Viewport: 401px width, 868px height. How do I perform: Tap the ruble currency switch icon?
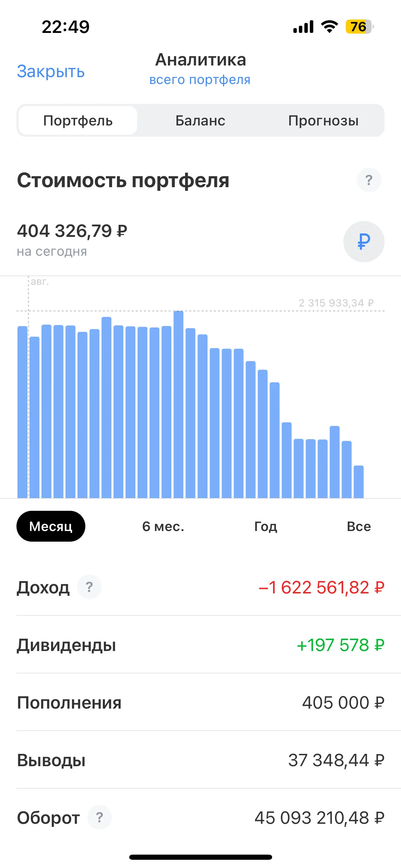[x=364, y=241]
